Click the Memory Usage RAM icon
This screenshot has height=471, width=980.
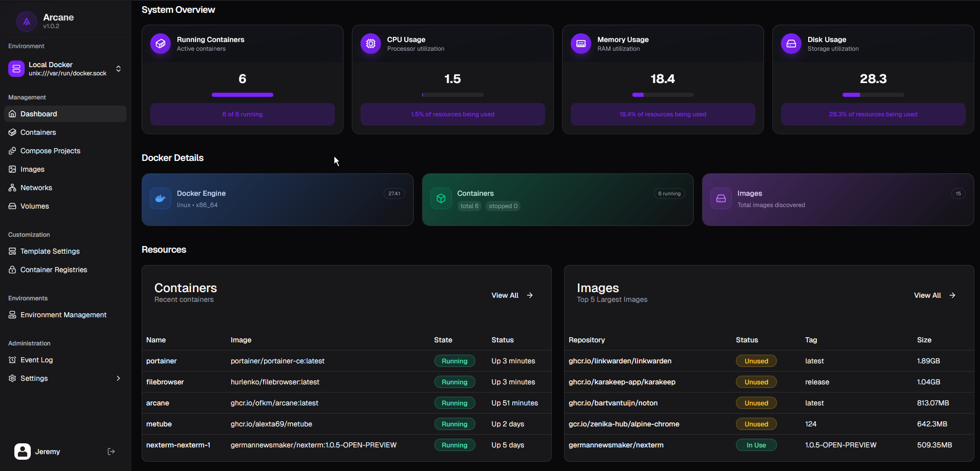(x=581, y=44)
